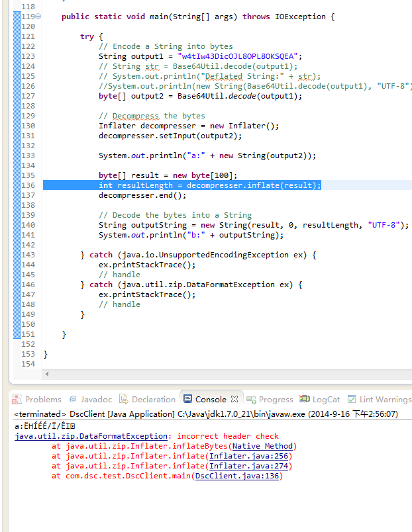Click the editor horizontal scrollbar left arrow
The width and height of the screenshot is (412, 532).
46,374
